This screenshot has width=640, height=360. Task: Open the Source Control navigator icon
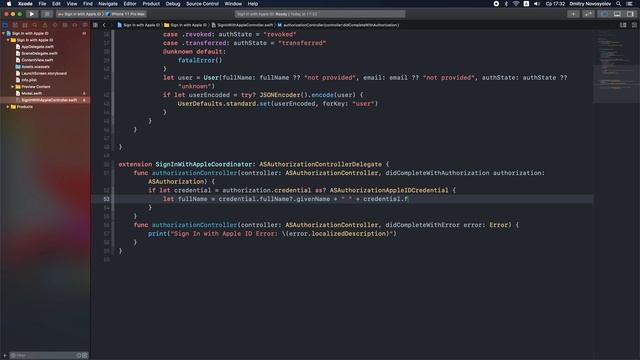15,25
